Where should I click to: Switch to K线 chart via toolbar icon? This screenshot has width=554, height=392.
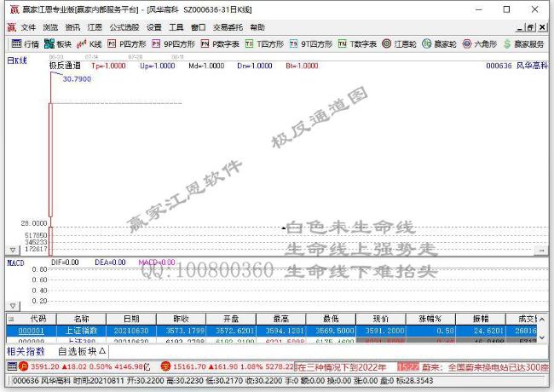pyautogui.click(x=89, y=43)
